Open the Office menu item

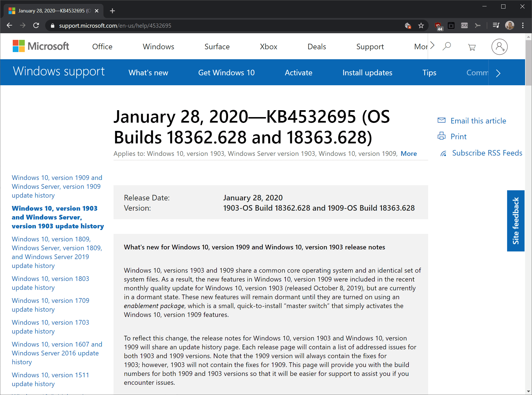click(x=102, y=47)
